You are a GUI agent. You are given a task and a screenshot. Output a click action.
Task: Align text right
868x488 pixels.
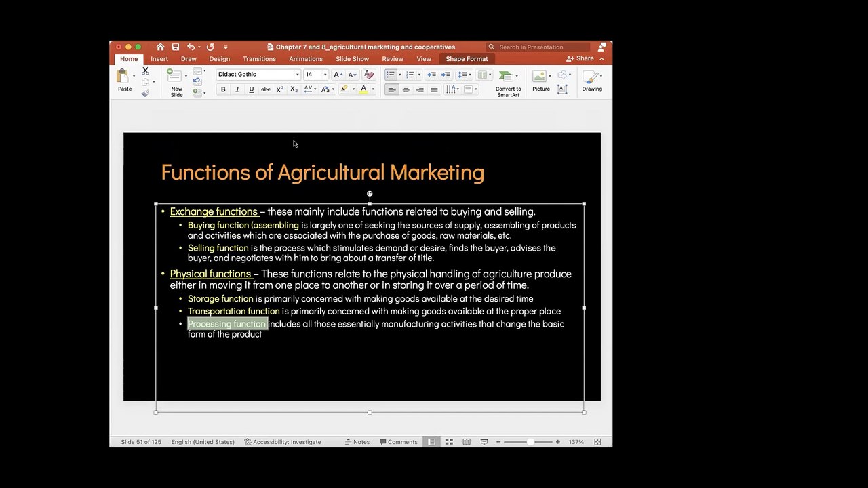[x=420, y=89]
